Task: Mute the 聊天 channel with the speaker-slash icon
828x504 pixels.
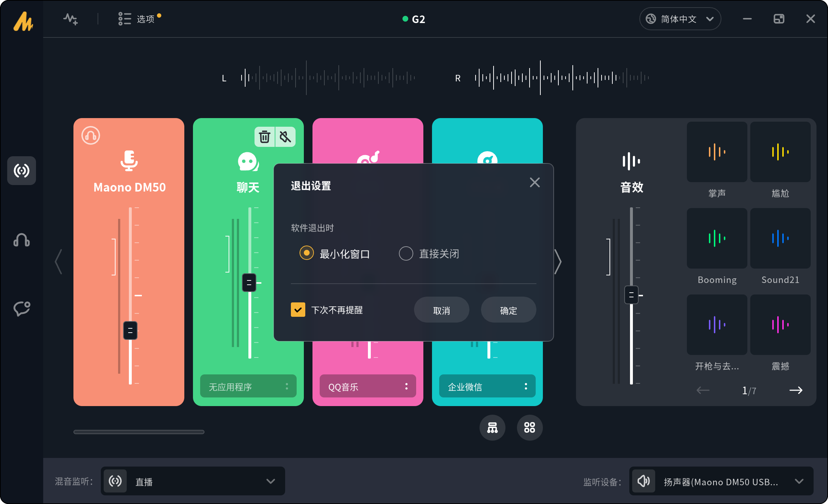Action: pyautogui.click(x=285, y=137)
